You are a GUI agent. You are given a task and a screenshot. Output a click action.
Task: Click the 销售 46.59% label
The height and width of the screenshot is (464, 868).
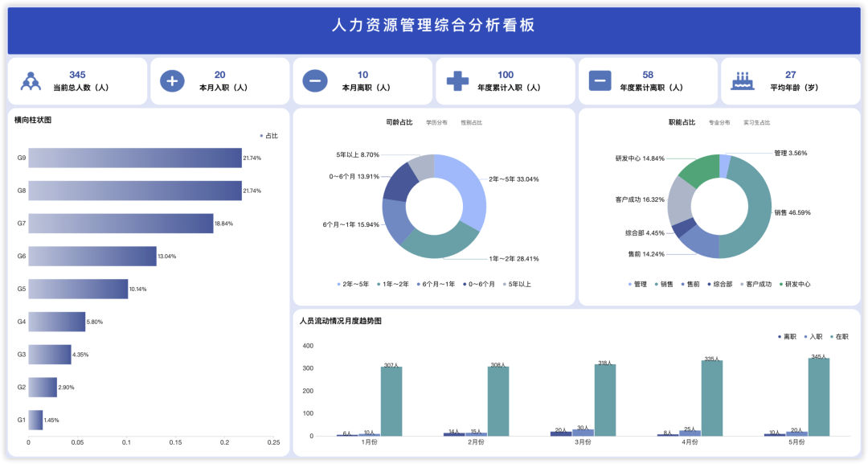coord(792,212)
